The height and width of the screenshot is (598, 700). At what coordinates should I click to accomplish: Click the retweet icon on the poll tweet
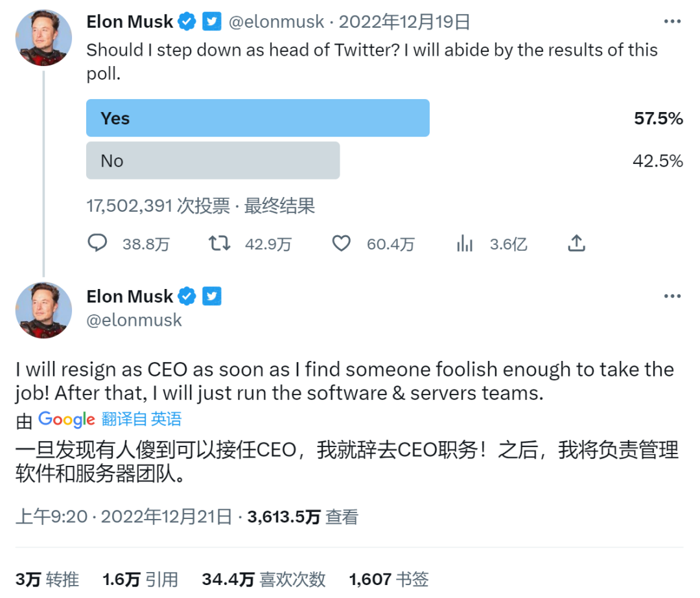[219, 243]
